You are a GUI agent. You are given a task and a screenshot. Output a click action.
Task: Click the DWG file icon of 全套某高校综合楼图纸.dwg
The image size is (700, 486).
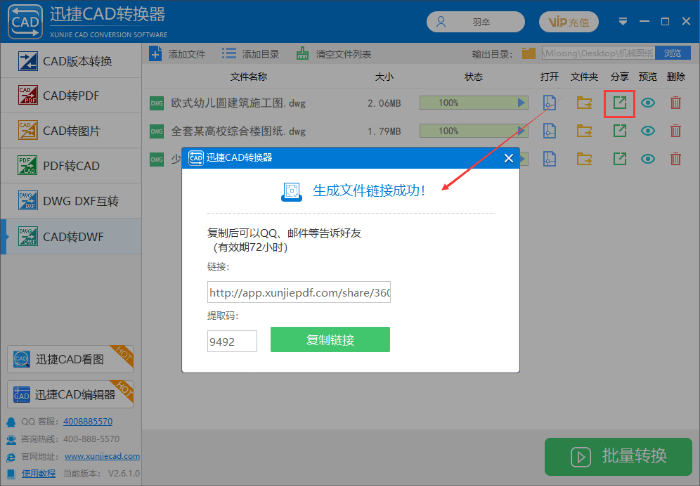coord(157,131)
